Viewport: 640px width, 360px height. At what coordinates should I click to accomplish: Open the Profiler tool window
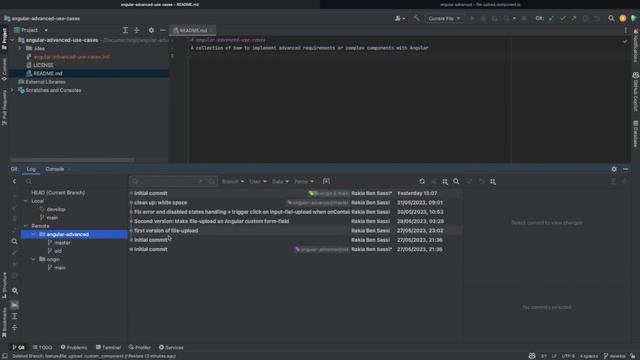click(x=140, y=347)
